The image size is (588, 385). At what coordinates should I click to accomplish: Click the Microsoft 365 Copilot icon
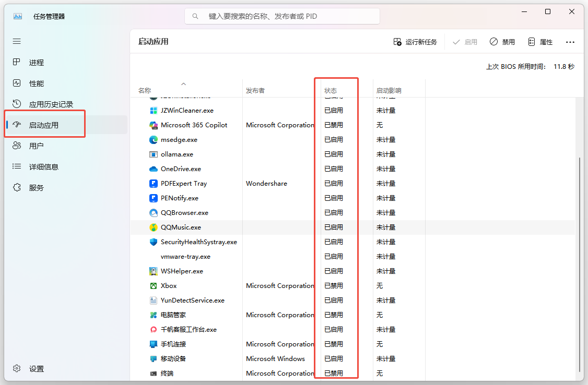pos(154,125)
